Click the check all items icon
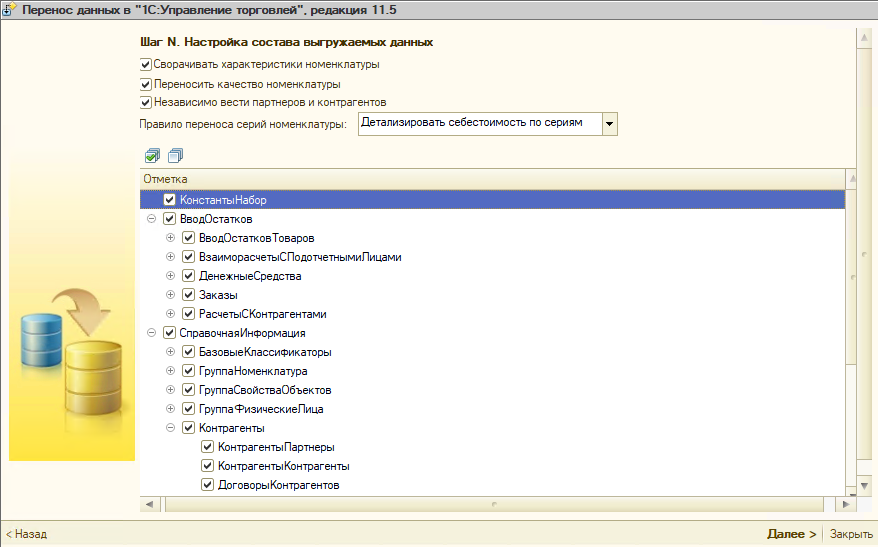 point(152,156)
